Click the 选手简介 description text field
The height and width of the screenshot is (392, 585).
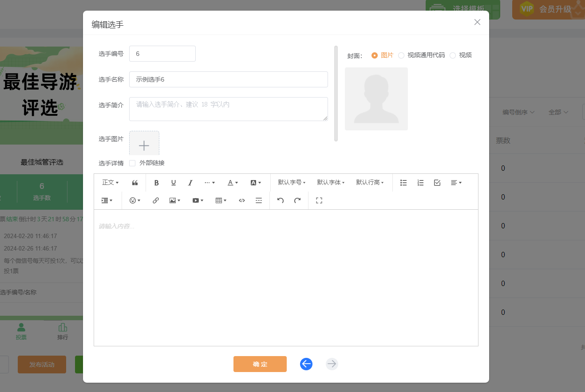click(228, 109)
